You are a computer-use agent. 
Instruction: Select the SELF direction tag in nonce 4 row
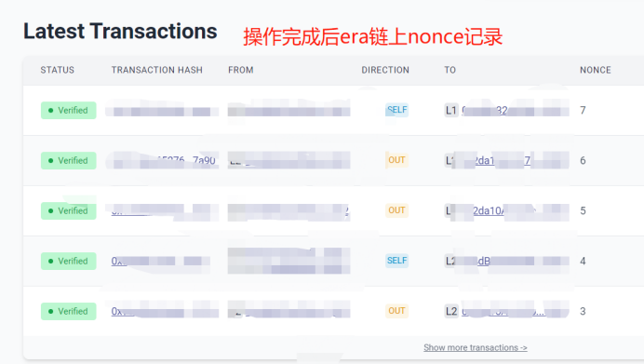[x=396, y=261]
